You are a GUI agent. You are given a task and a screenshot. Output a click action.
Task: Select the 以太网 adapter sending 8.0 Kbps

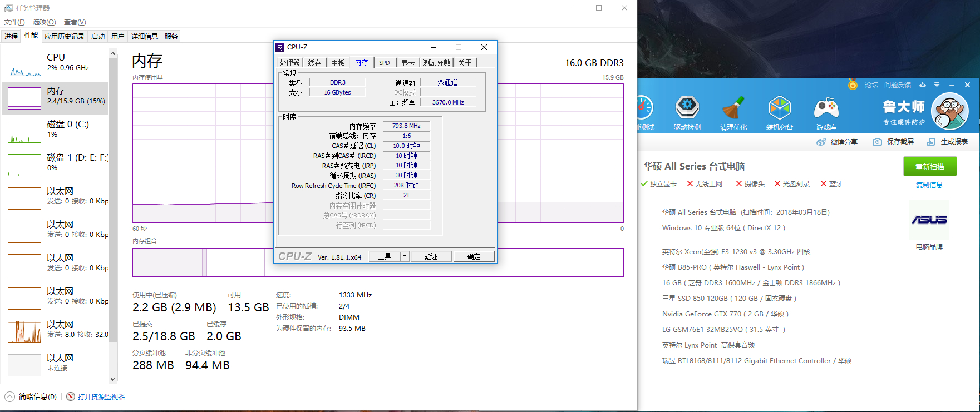(x=56, y=331)
